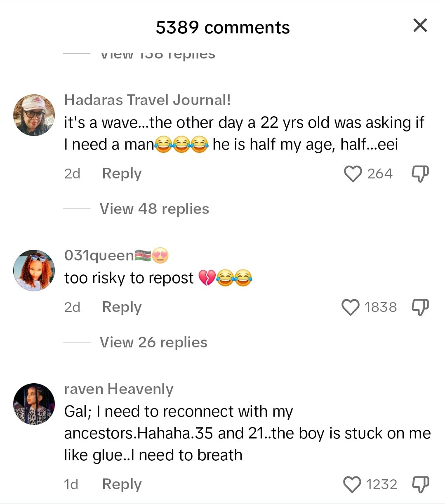The image size is (445, 504).
Task: Tap the raven Heavenly username
Action: pos(119,389)
